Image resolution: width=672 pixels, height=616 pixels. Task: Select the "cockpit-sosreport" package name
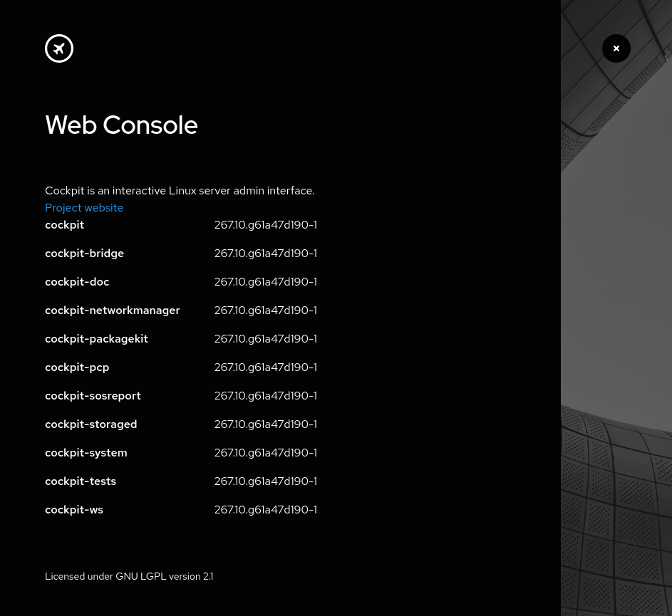click(x=93, y=396)
